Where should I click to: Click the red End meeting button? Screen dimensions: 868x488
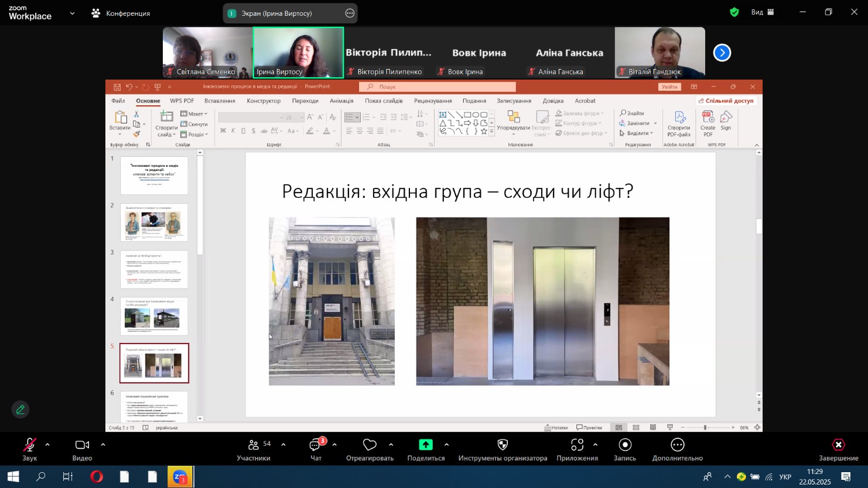click(838, 446)
